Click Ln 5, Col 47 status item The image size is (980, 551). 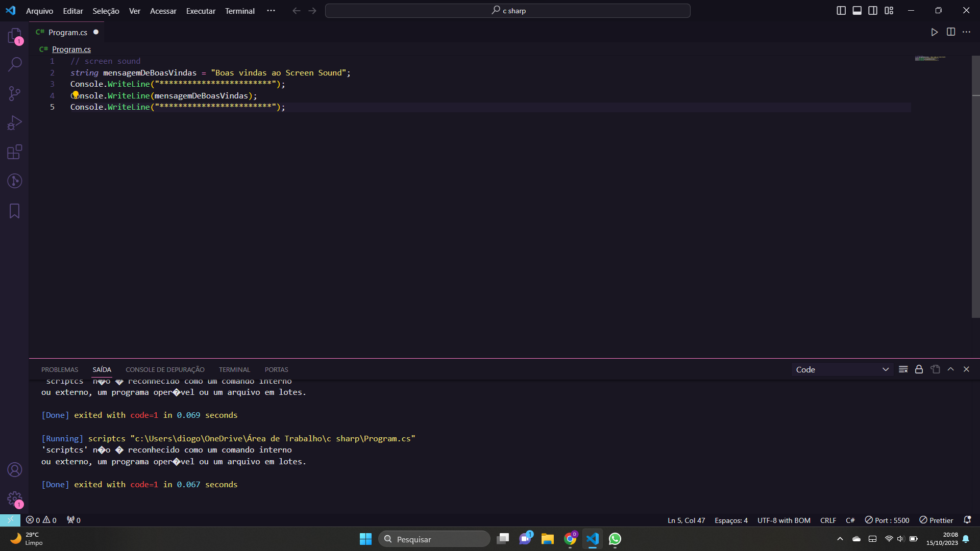[x=686, y=520]
